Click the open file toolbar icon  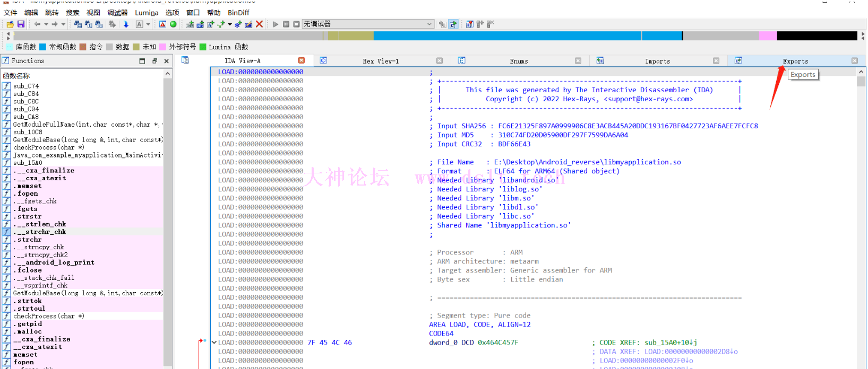[x=10, y=24]
